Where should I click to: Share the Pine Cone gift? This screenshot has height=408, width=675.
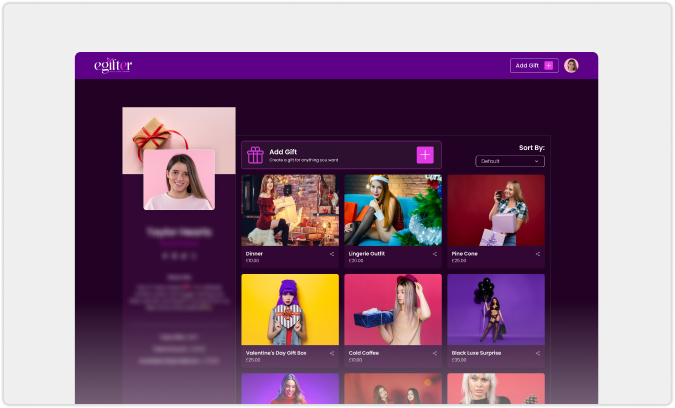tap(538, 254)
